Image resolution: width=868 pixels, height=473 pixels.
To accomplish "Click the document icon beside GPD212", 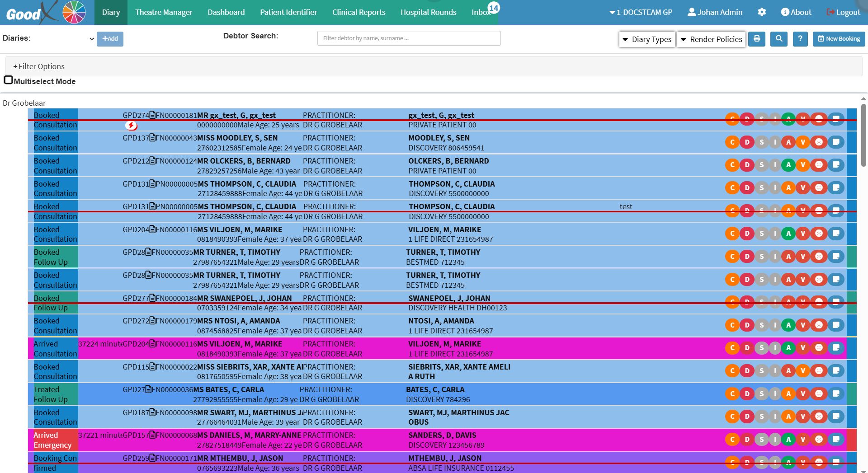I will (x=152, y=161).
